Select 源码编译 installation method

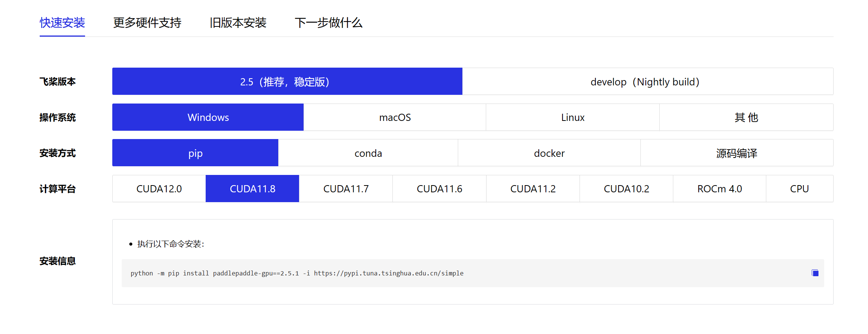coord(737,153)
